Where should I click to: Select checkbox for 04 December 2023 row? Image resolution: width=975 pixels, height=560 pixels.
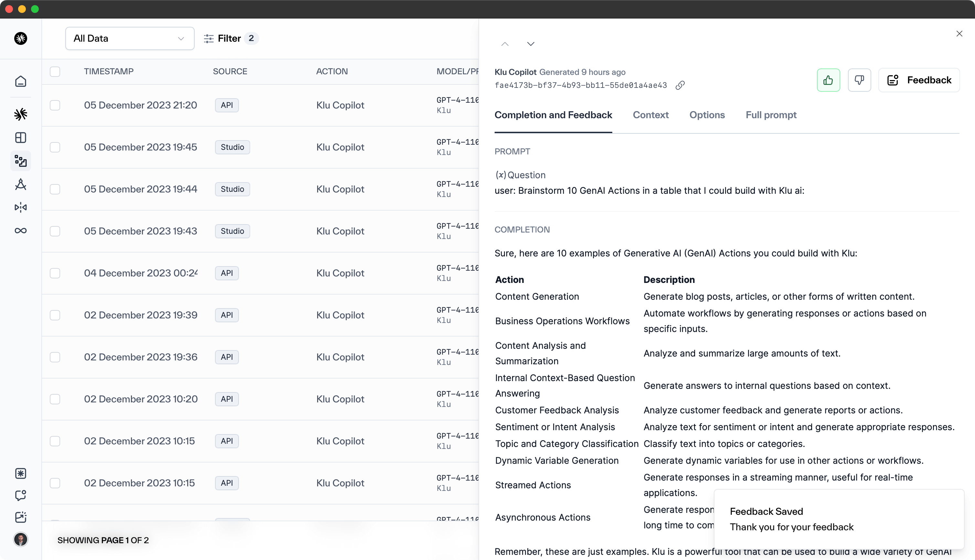coord(55,273)
